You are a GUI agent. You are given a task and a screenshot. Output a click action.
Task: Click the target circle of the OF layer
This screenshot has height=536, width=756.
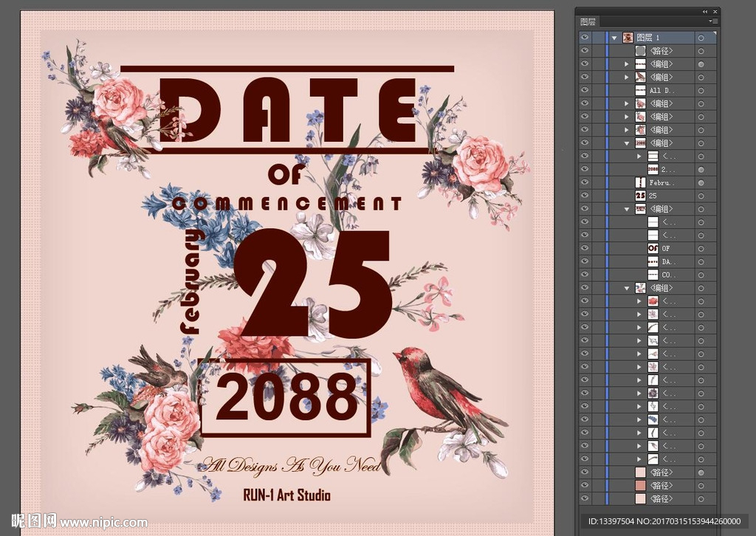pyautogui.click(x=701, y=248)
